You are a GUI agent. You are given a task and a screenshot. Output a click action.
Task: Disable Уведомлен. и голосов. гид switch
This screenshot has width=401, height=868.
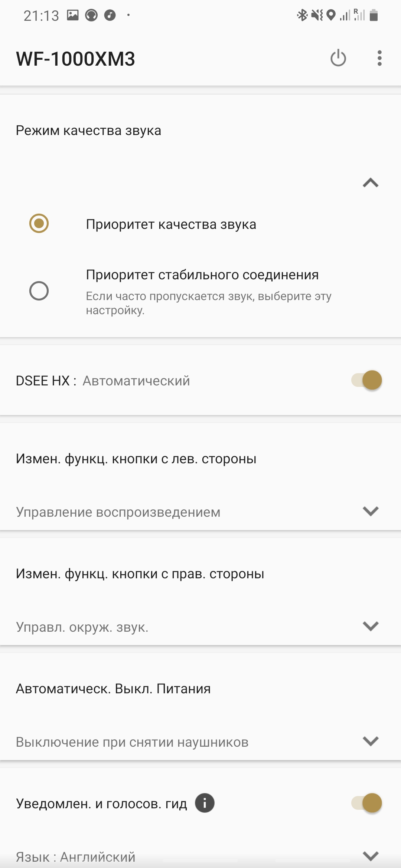[366, 803]
